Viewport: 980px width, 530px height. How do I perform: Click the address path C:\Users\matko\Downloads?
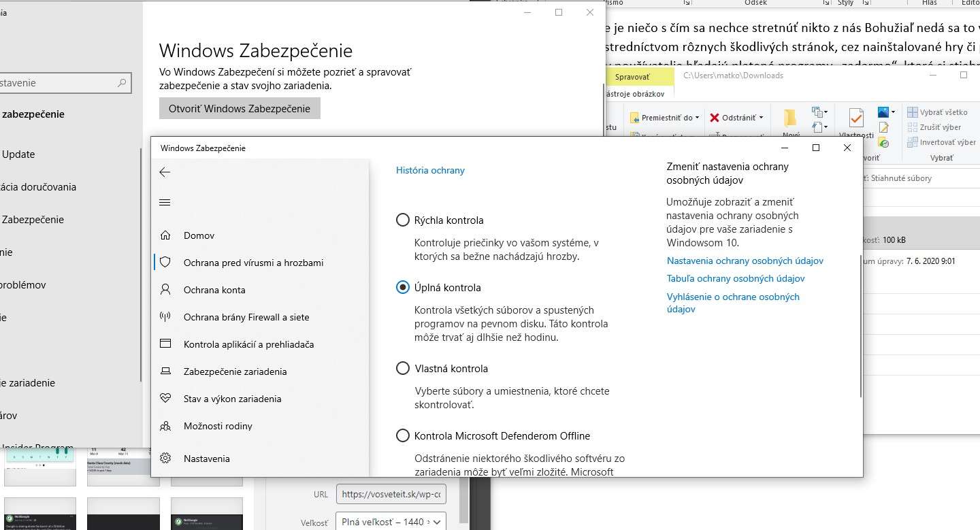(x=733, y=76)
